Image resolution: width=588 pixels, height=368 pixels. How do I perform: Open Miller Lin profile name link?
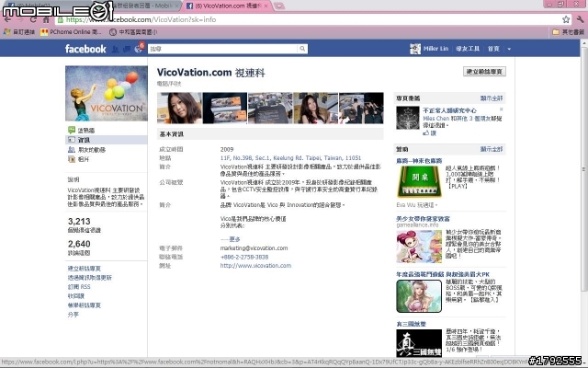pos(435,49)
